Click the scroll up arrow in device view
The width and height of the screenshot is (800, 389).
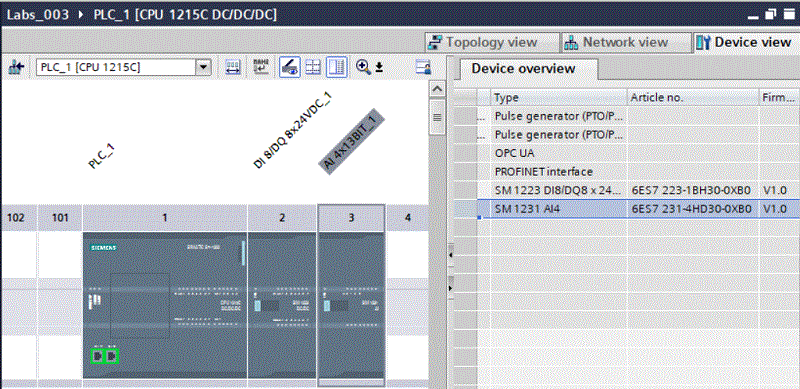pyautogui.click(x=437, y=89)
